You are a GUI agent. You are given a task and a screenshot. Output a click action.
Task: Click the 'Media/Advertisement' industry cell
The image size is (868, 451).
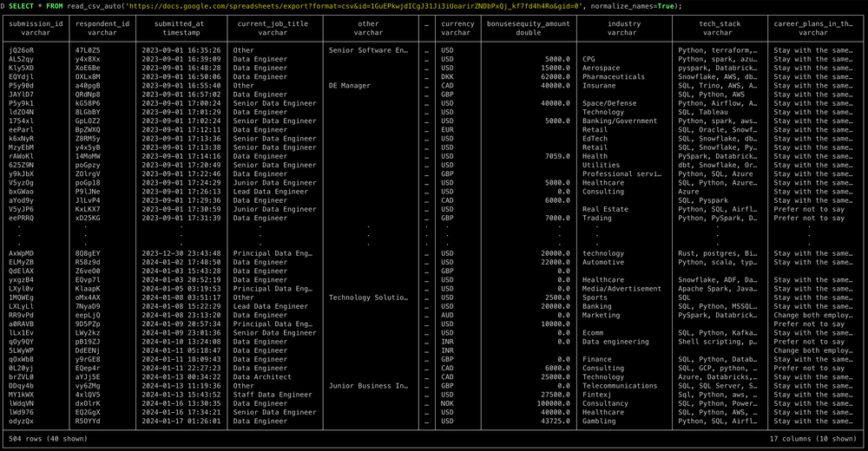(621, 289)
